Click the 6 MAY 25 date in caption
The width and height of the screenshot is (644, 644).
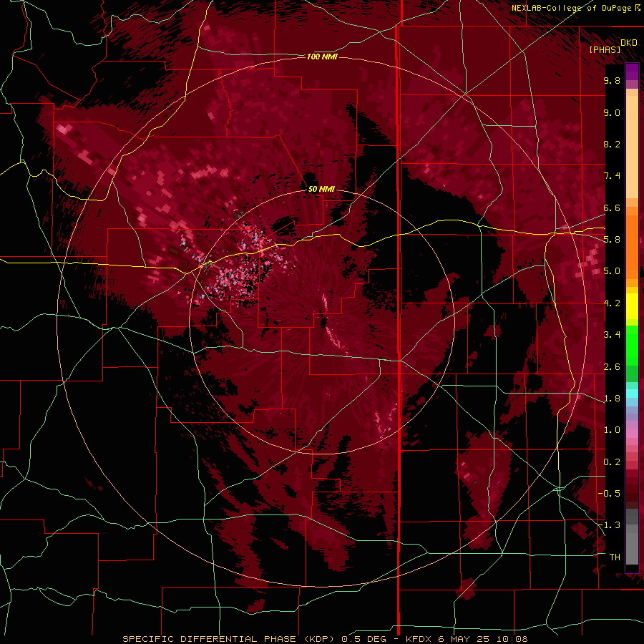tap(464, 639)
